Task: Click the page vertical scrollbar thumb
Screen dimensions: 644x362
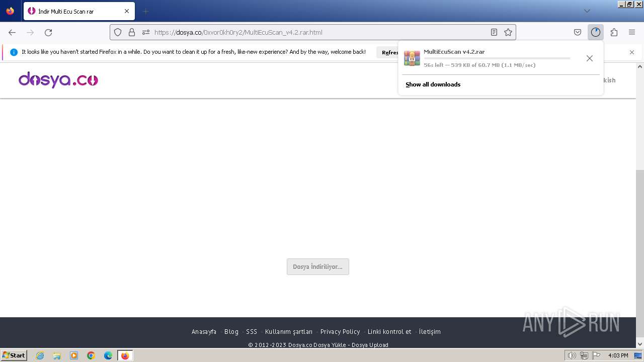Action: (x=640, y=254)
